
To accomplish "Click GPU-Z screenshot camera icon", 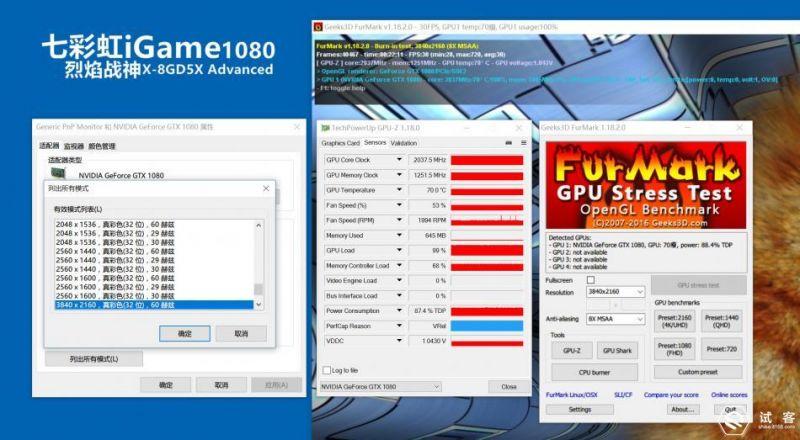I will pos(508,143).
